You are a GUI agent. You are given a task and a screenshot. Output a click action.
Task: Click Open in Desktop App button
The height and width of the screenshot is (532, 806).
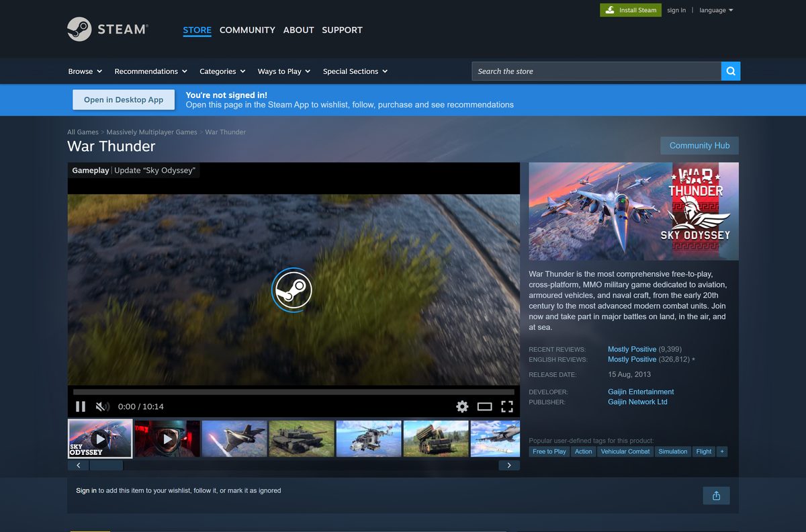point(124,99)
